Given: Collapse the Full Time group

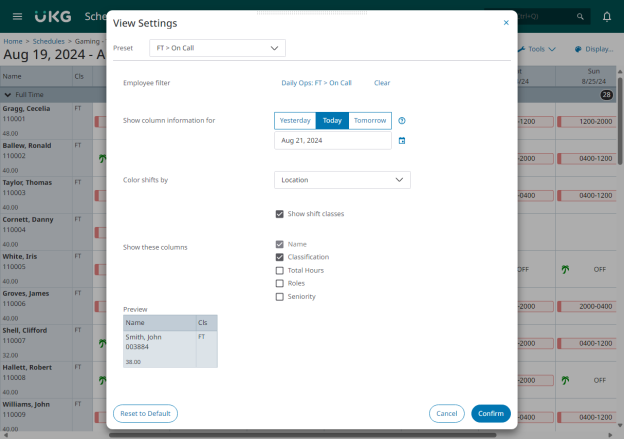Looking at the screenshot, I should 8,95.
